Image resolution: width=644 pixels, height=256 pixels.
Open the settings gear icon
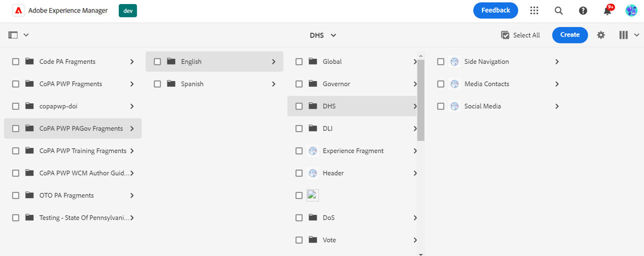point(601,35)
